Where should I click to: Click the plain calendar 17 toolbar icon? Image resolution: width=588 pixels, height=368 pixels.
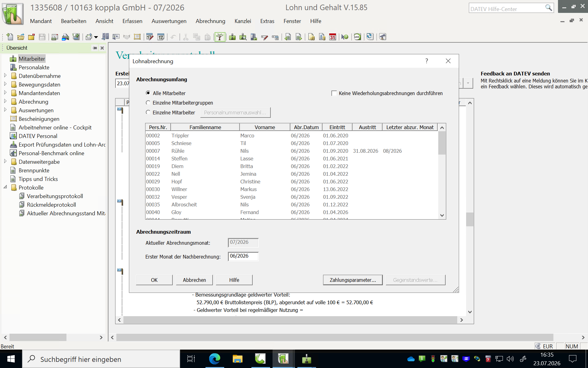click(161, 37)
